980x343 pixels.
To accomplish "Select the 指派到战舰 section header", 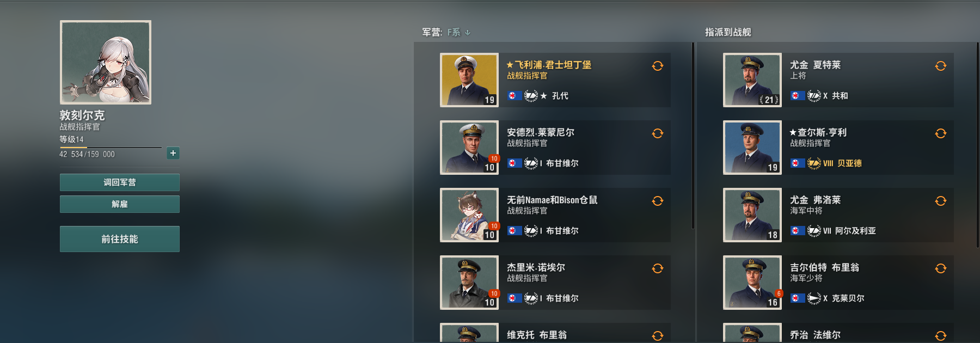I will click(728, 32).
